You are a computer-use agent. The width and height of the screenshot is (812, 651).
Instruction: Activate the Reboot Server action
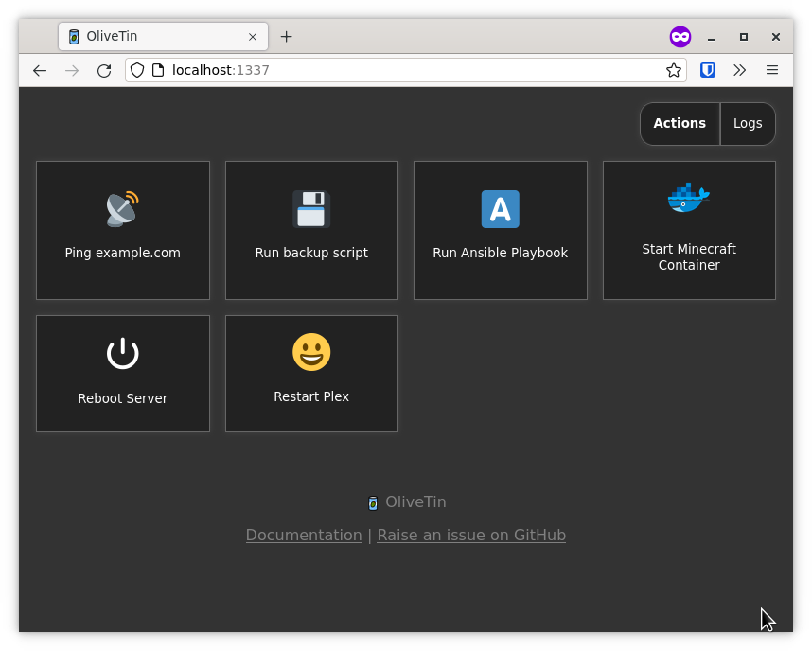(x=123, y=374)
